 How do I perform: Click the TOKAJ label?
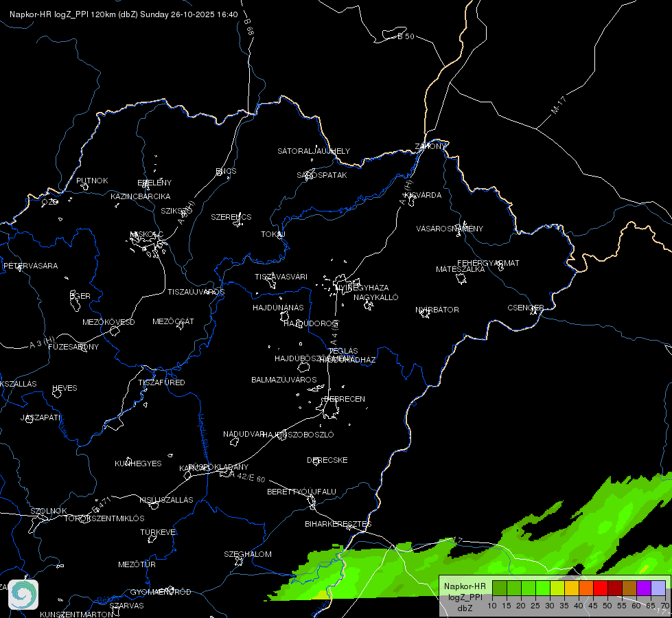click(273, 234)
